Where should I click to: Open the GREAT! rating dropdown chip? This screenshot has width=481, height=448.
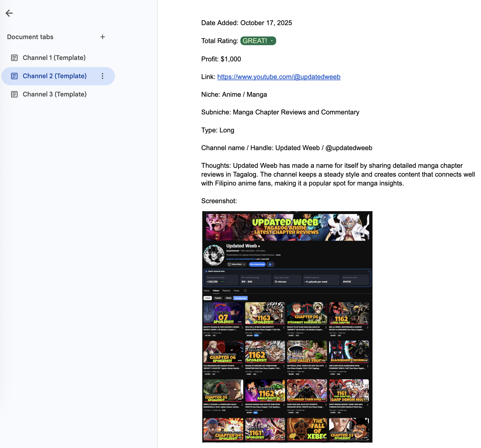pyautogui.click(x=258, y=41)
